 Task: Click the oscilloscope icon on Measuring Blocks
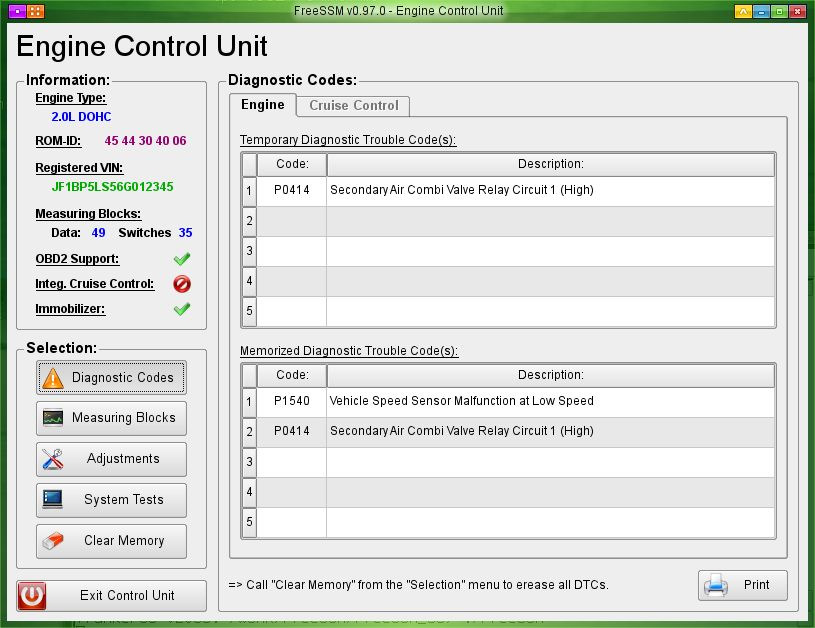click(53, 418)
